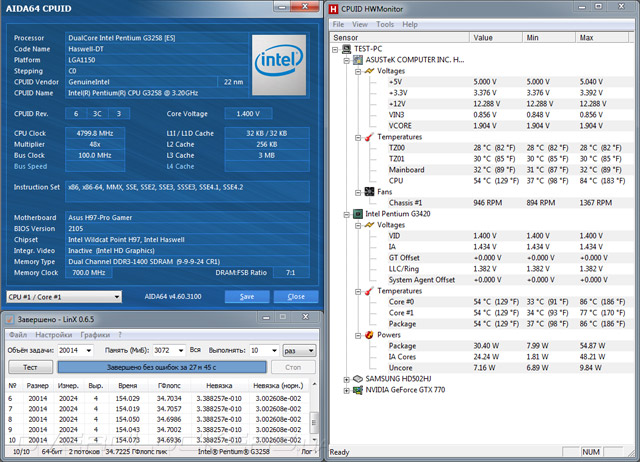Click the Время column header in LinX
This screenshot has height=462, width=640.
click(x=128, y=385)
